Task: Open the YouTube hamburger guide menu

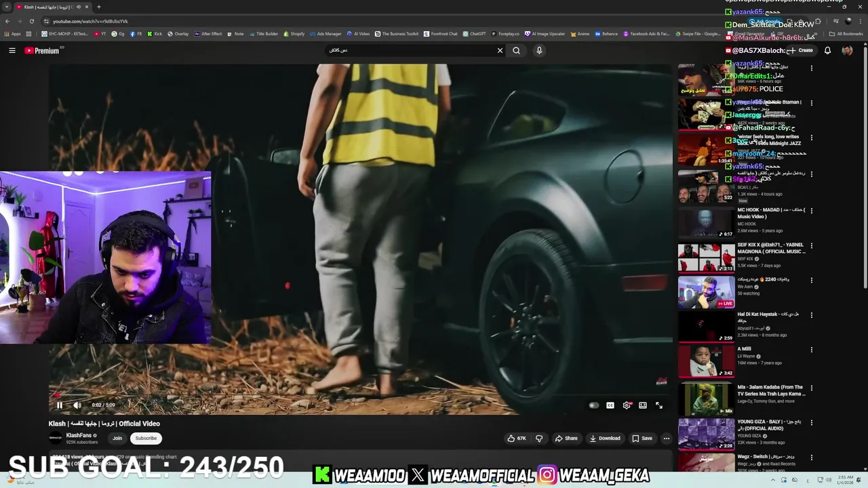Action: point(12,50)
